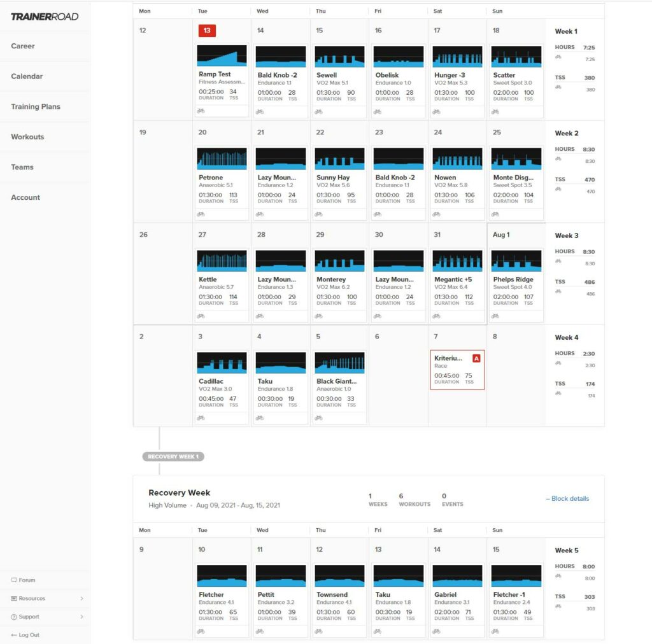Image resolution: width=652 pixels, height=644 pixels.
Task: Click the bike icon under Monterey workout
Action: tap(318, 316)
